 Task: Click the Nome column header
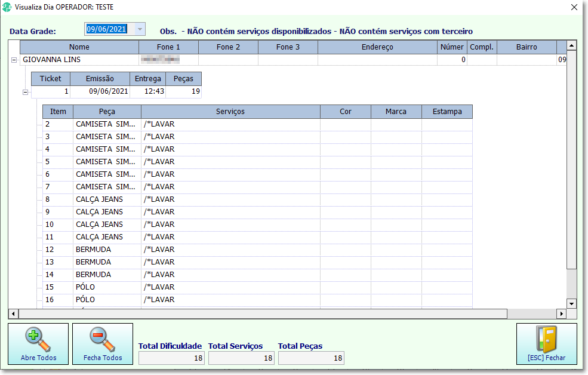click(x=79, y=47)
